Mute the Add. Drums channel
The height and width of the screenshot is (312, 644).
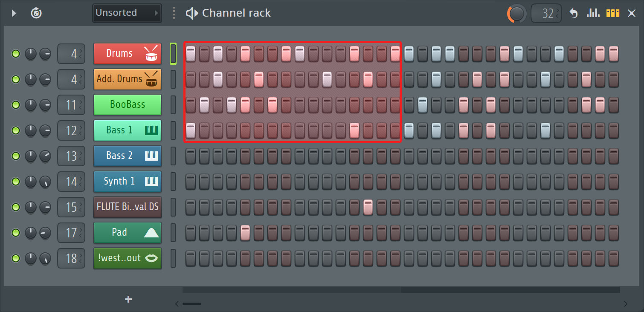click(16, 79)
